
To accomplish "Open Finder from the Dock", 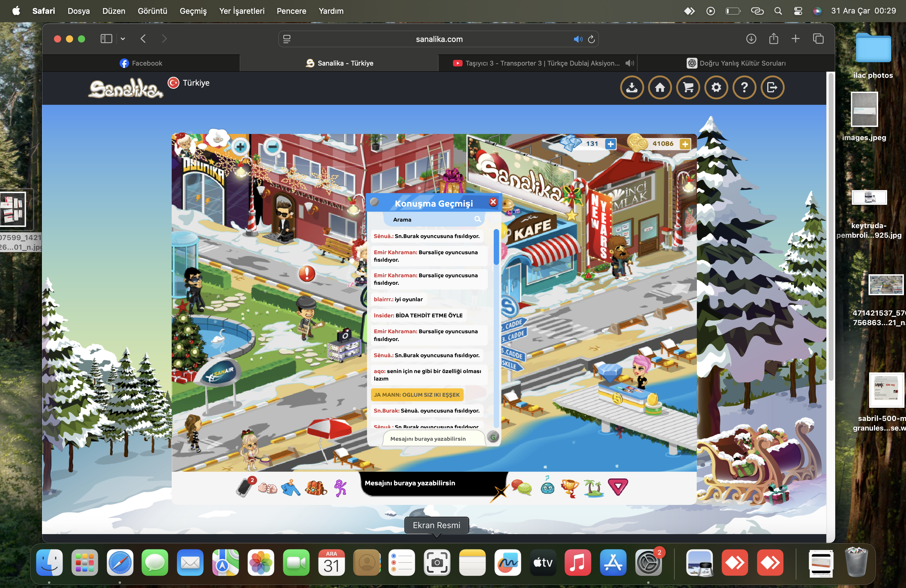I will click(x=49, y=562).
